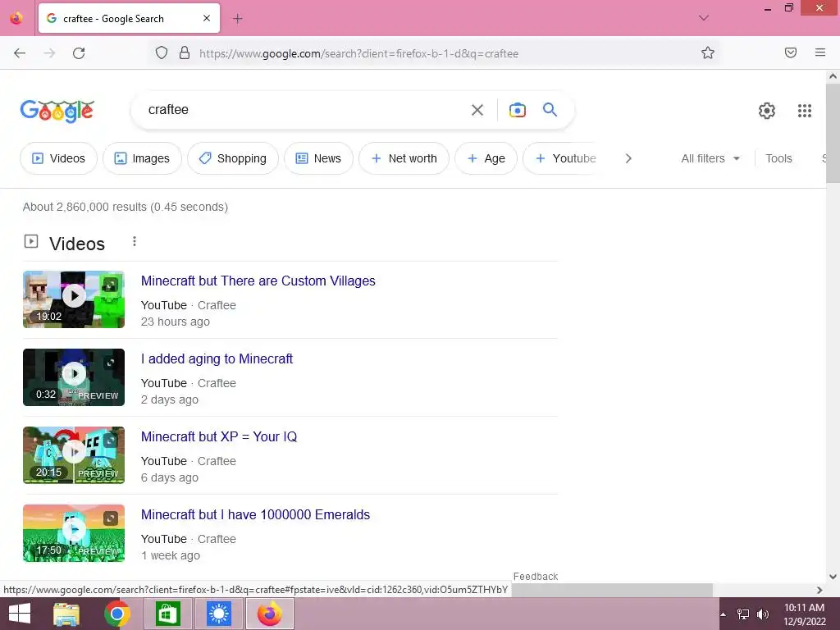Add Age to the search

[x=486, y=158]
